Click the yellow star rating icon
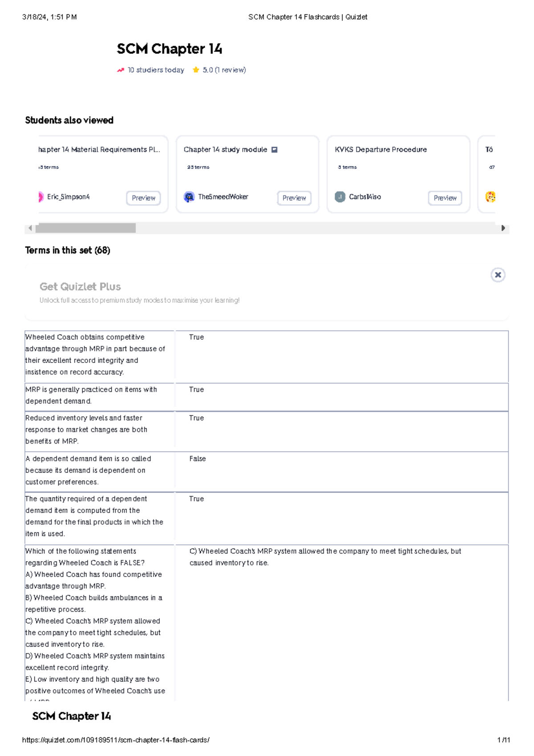This screenshot has width=534, height=756. coord(195,70)
